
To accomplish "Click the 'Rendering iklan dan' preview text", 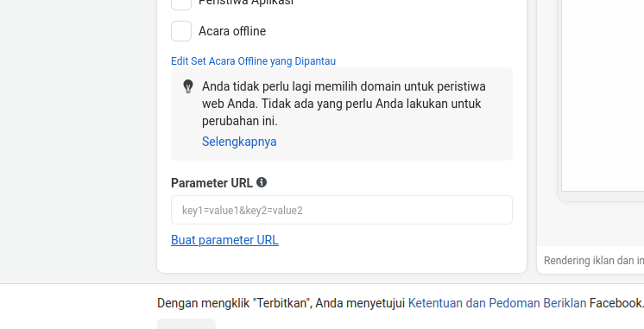I will pyautogui.click(x=593, y=261).
